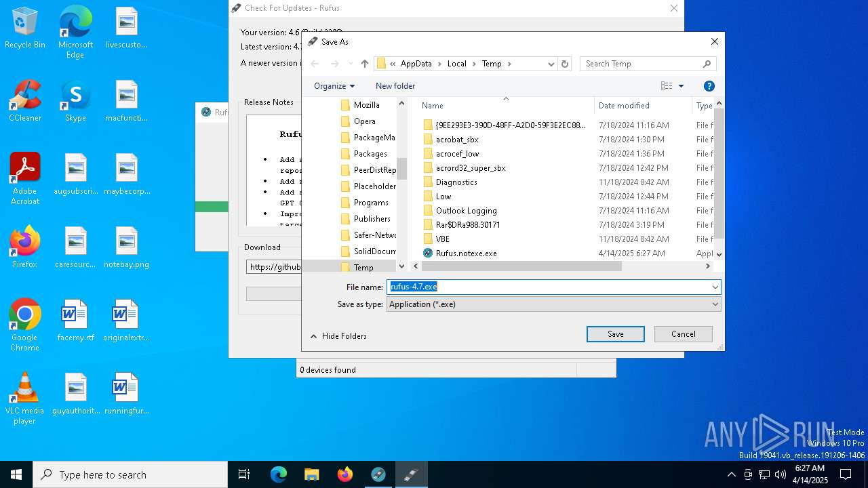
Task: Click the folder tree scrollbar thumb
Action: (401, 168)
